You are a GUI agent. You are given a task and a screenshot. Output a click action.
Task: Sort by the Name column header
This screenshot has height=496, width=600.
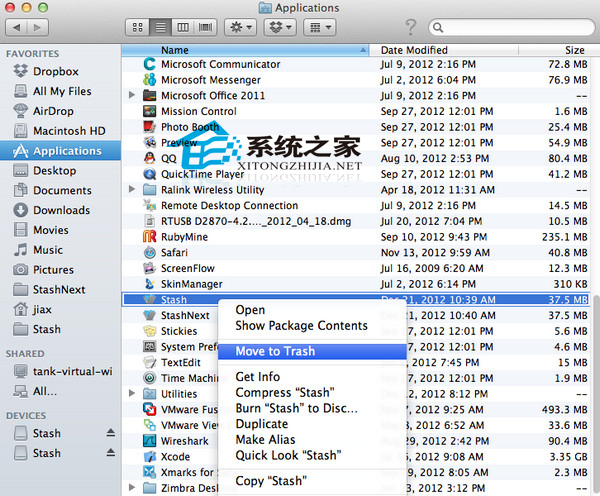(245, 50)
